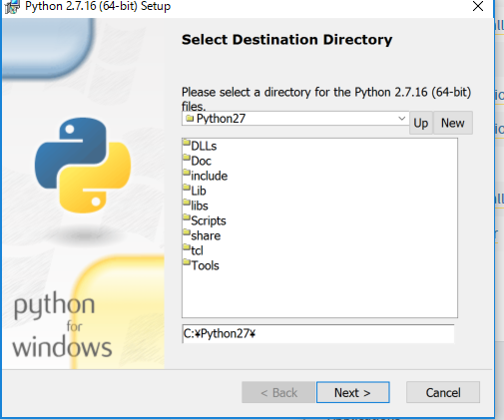Click the folder icon beside tcl
The width and height of the screenshot is (504, 420).
point(187,247)
